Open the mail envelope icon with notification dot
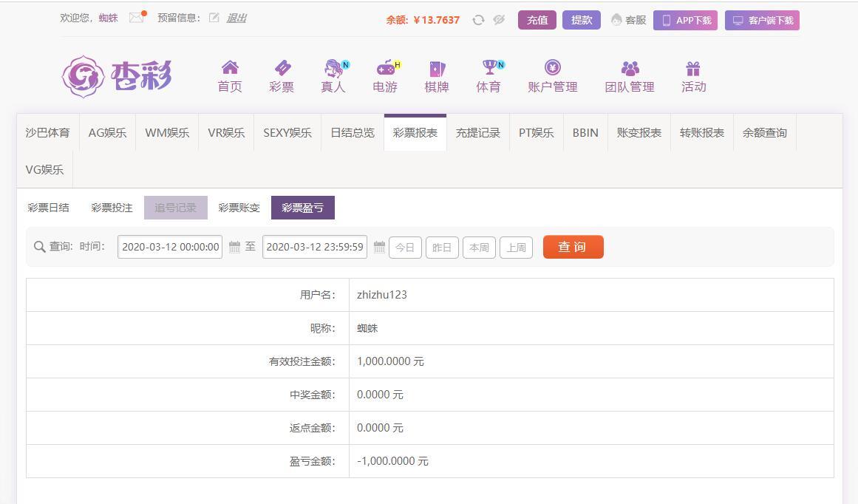Image resolution: width=858 pixels, height=504 pixels. tap(137, 18)
